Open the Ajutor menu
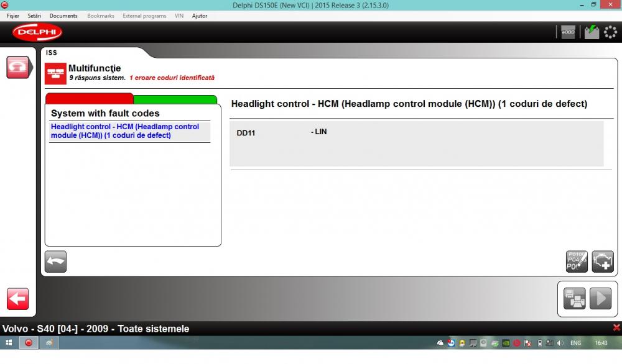The height and width of the screenshot is (364, 622). coord(200,16)
